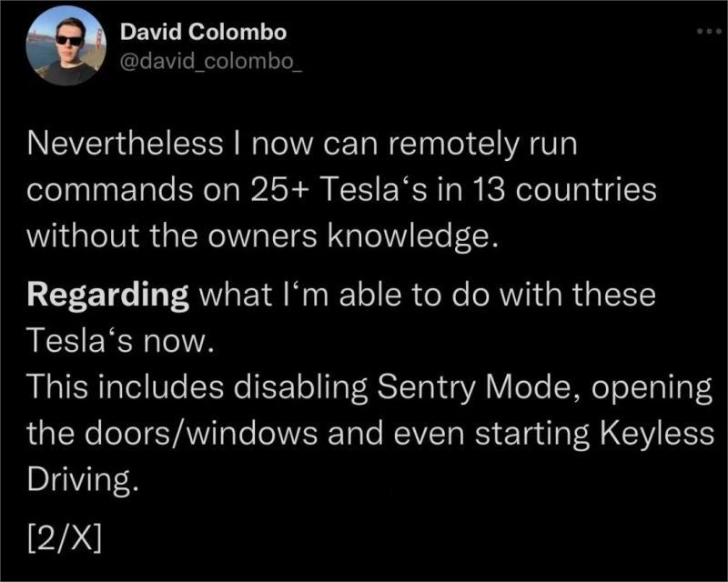
Task: Click David Colombo's profile picture
Action: (x=66, y=45)
